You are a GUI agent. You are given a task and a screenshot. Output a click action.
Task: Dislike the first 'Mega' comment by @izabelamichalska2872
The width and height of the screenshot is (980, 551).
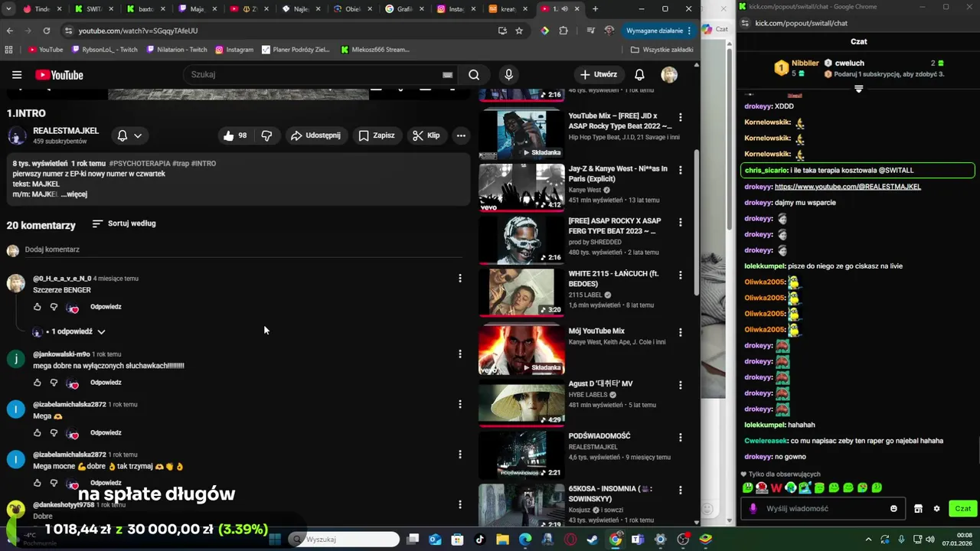[x=54, y=433]
